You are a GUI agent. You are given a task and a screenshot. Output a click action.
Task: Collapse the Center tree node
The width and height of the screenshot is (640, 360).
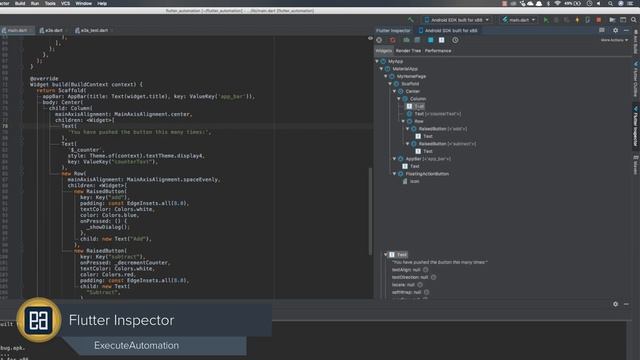click(395, 91)
